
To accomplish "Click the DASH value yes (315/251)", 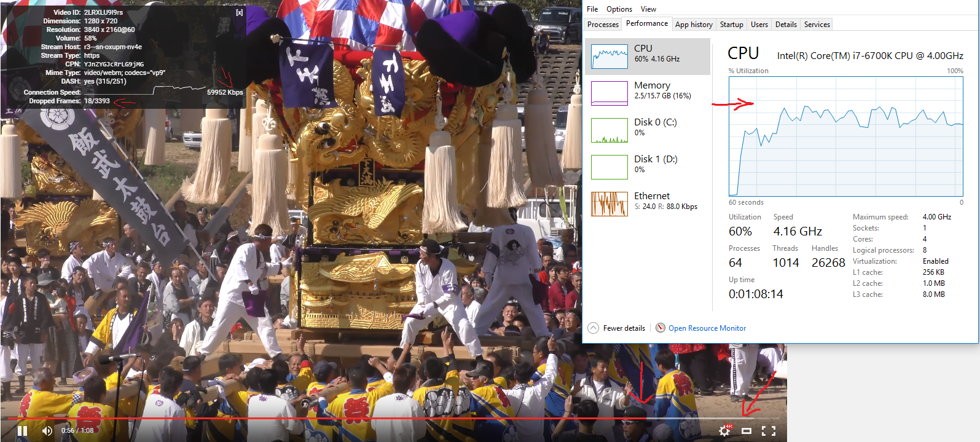I will point(105,81).
